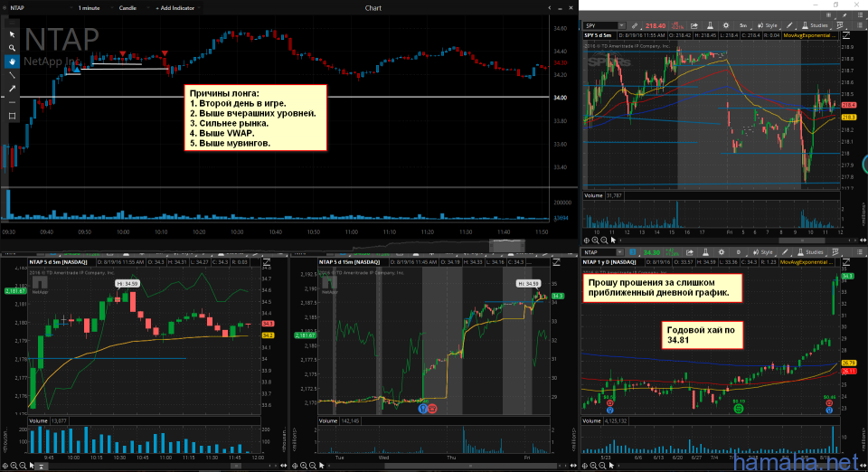Image resolution: width=868 pixels, height=472 pixels.
Task: Expand the SPY symbol dropdown arrow
Action: tap(622, 25)
